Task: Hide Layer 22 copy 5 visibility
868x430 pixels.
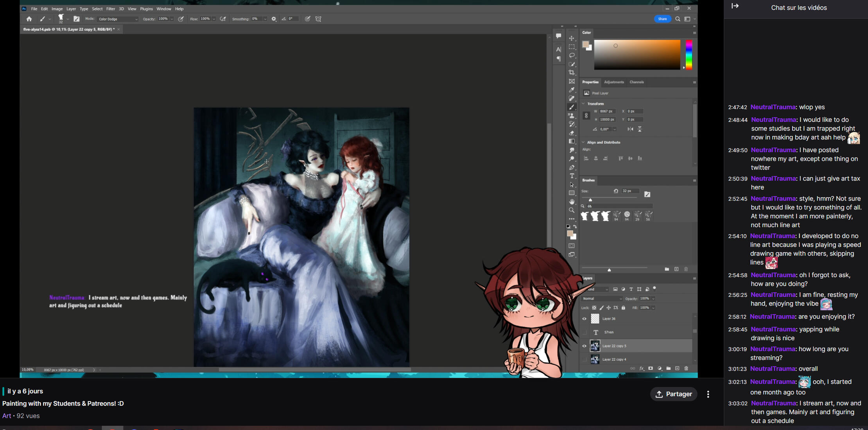Action: coord(585,346)
